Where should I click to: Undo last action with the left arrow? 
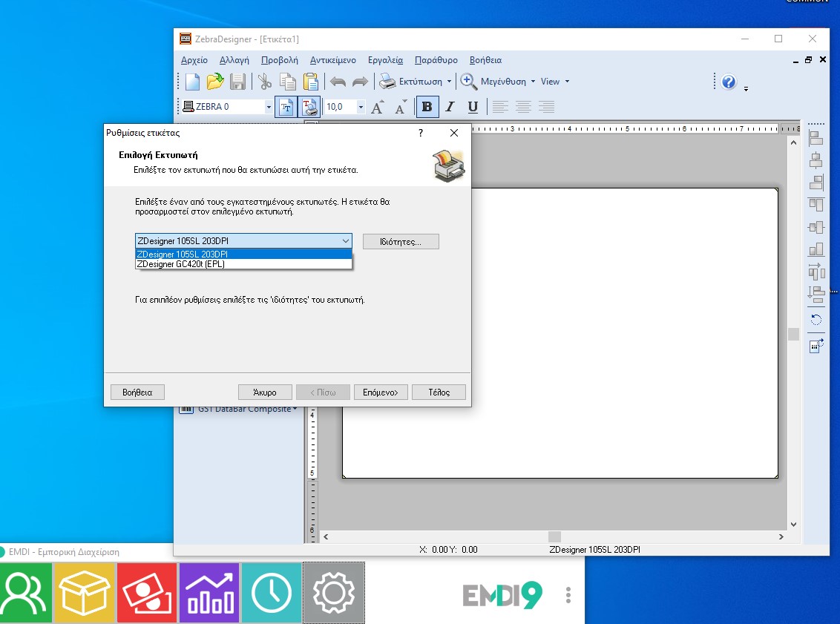click(338, 82)
